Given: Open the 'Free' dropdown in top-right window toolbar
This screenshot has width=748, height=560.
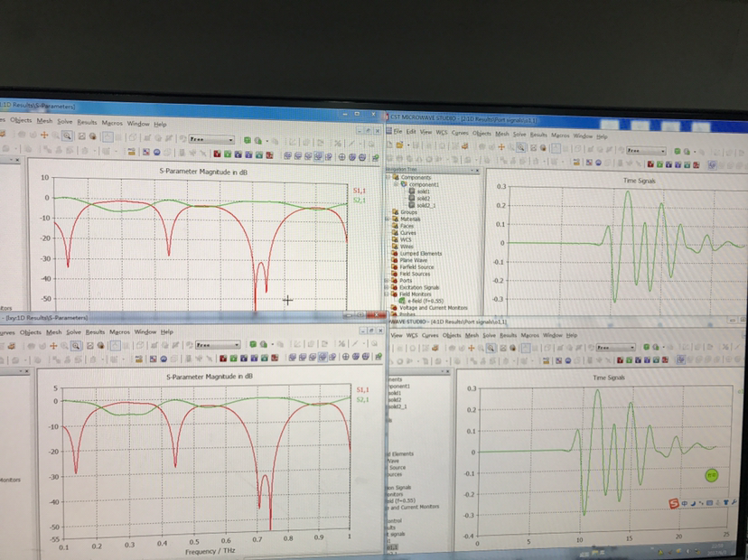Looking at the screenshot, I should pyautogui.click(x=648, y=150).
